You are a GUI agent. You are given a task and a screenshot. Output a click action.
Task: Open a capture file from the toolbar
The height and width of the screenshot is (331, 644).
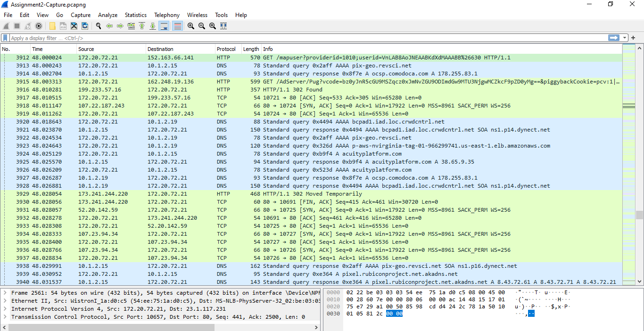coord(52,26)
